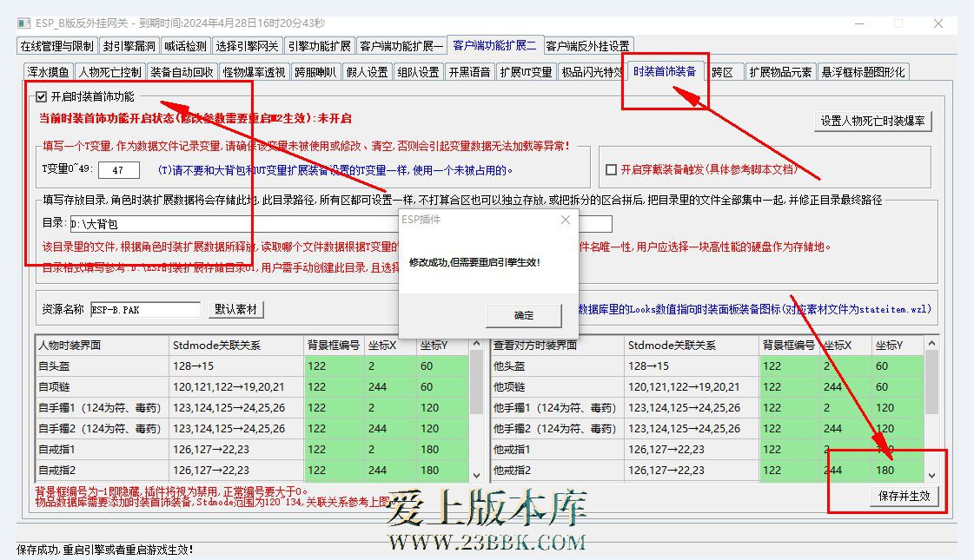Screen dimensions: 974x560
Task: Click the 确定 button in the dialog
Action: tap(523, 315)
